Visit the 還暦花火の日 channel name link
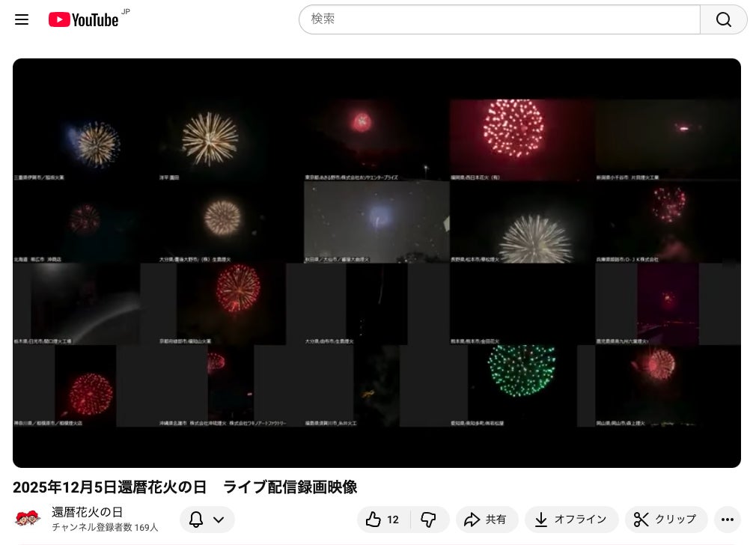 88,512
